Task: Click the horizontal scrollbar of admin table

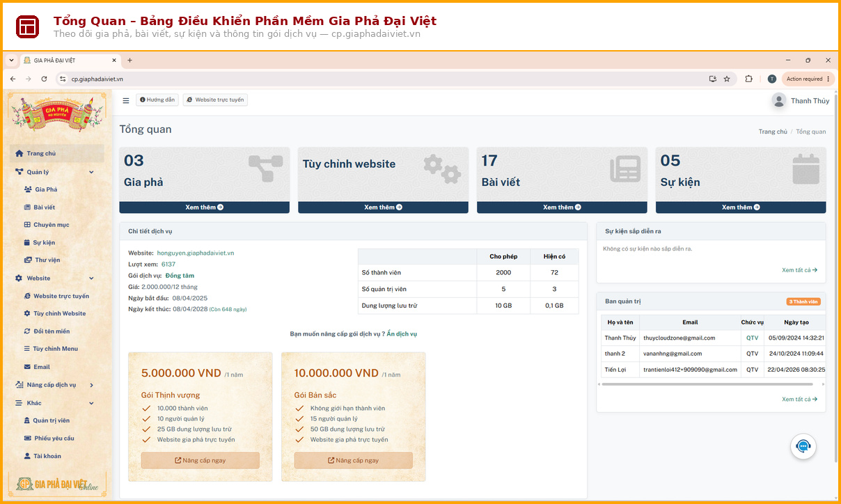Action: click(x=707, y=384)
